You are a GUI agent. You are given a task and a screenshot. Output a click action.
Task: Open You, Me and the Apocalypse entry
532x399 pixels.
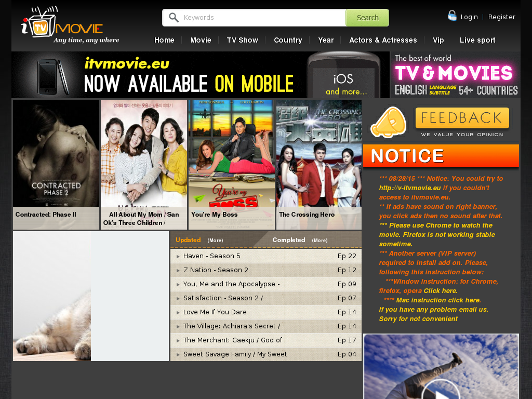(x=231, y=284)
